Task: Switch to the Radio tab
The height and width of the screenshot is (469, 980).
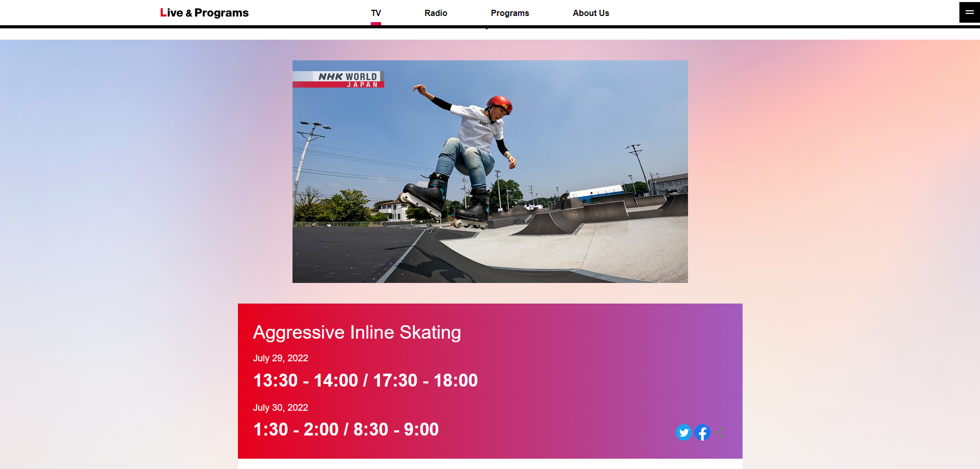Action: (436, 13)
